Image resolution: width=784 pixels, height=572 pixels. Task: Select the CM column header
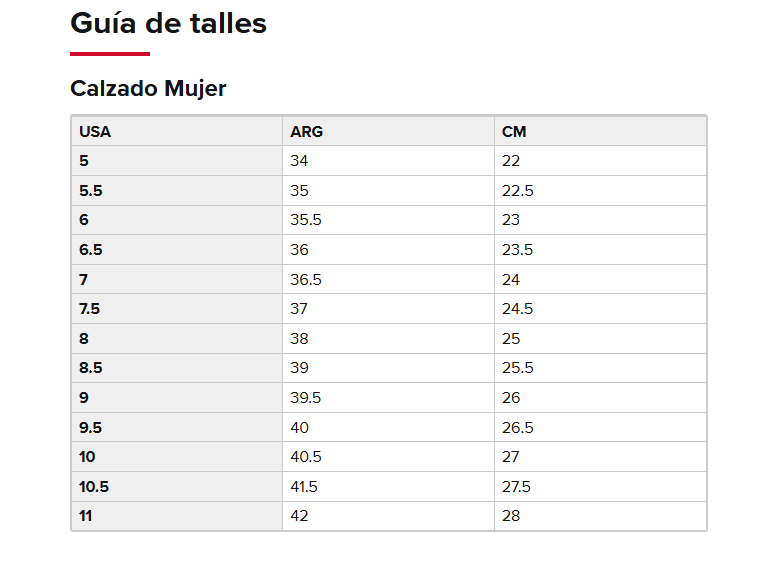pyautogui.click(x=600, y=132)
